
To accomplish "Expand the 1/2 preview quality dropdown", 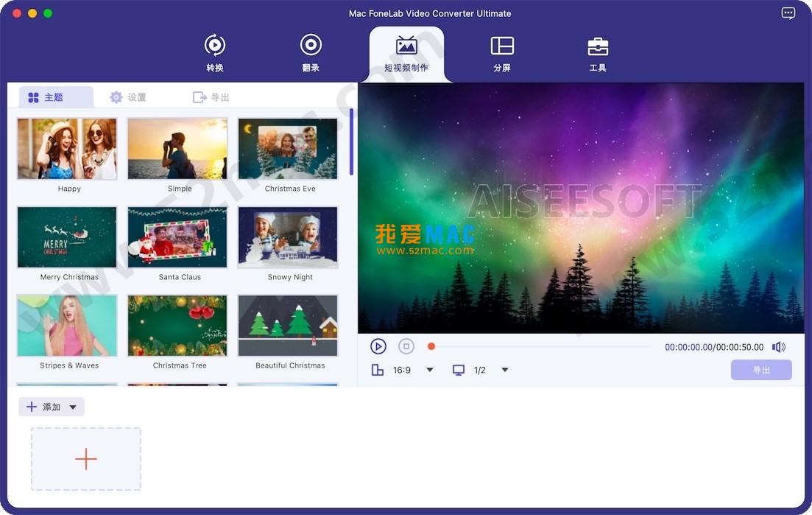I will click(x=505, y=370).
